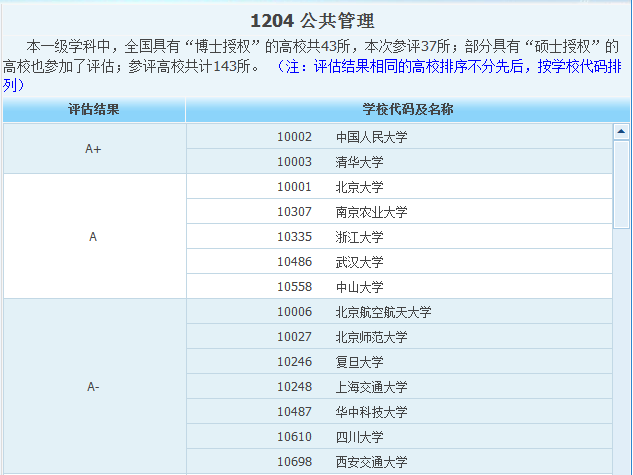Select row 10487 华中科技大学

tap(399, 412)
